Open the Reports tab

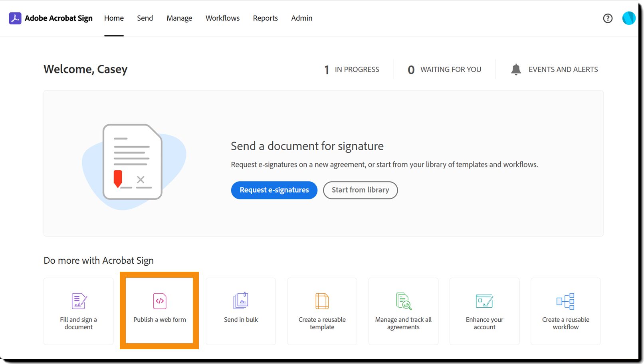[265, 18]
